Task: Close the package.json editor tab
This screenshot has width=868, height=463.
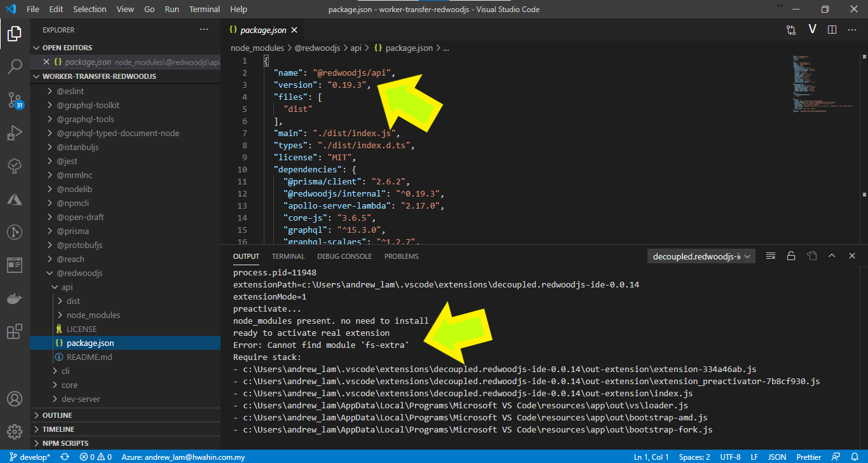Action: (x=294, y=30)
